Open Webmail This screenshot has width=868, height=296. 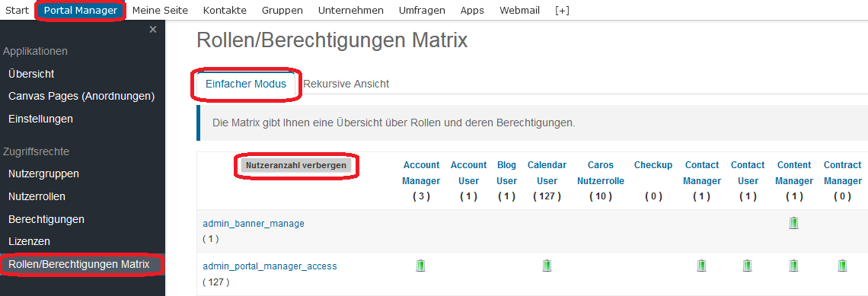coord(519,10)
